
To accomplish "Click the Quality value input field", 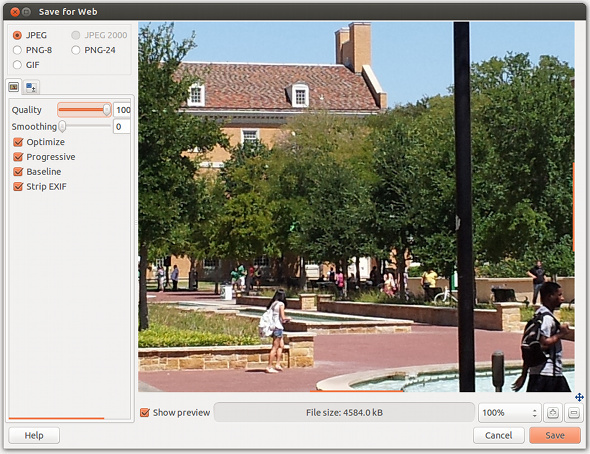I will [122, 110].
